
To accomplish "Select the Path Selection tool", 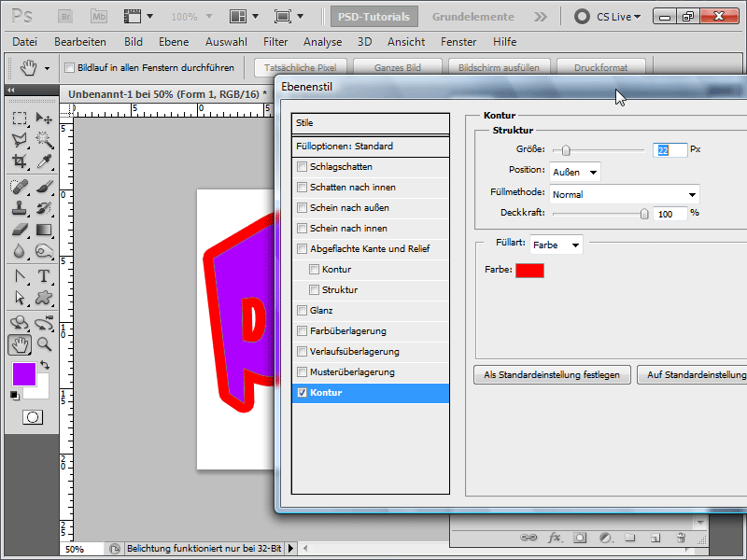I will point(19,298).
